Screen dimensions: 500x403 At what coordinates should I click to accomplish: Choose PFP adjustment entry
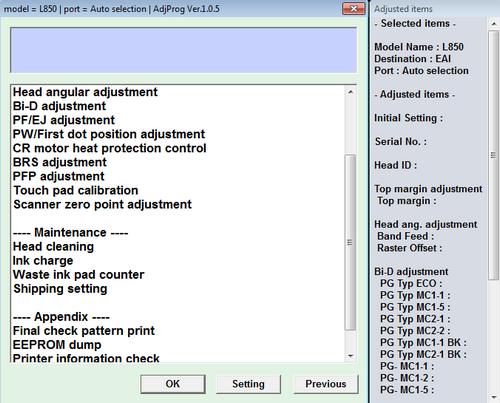pos(59,176)
